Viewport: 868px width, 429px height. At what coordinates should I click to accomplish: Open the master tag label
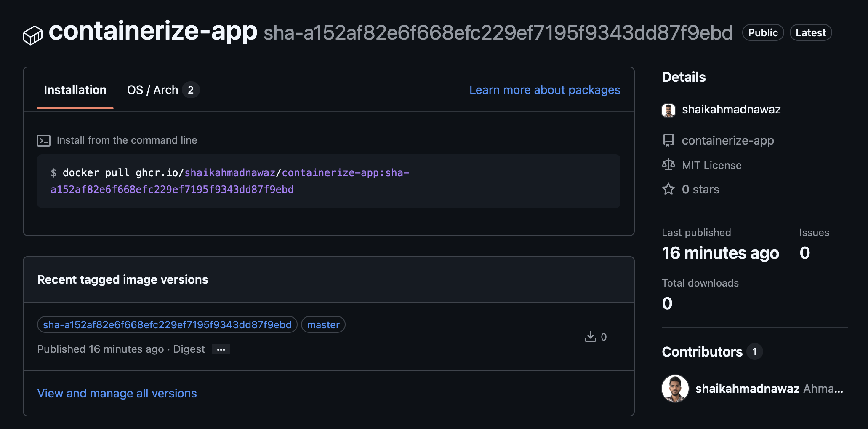[323, 324]
